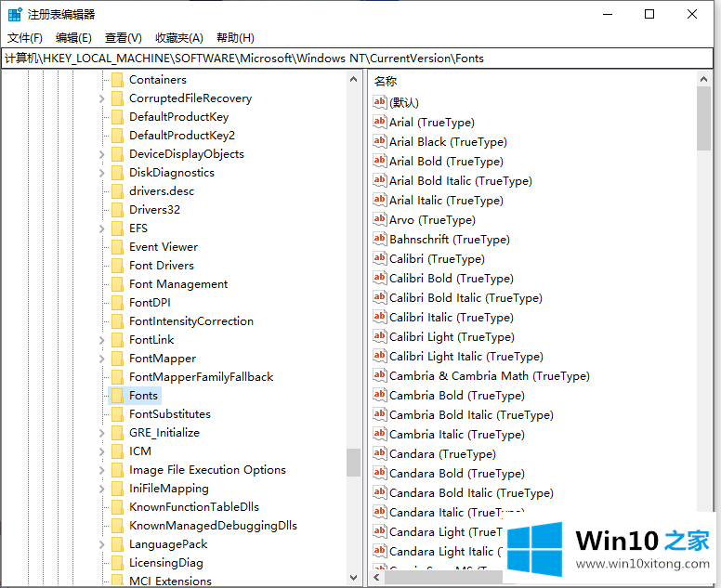Select the DefaultProductKey2 folder icon
Image resolution: width=721 pixels, height=588 pixels.
[x=118, y=136]
